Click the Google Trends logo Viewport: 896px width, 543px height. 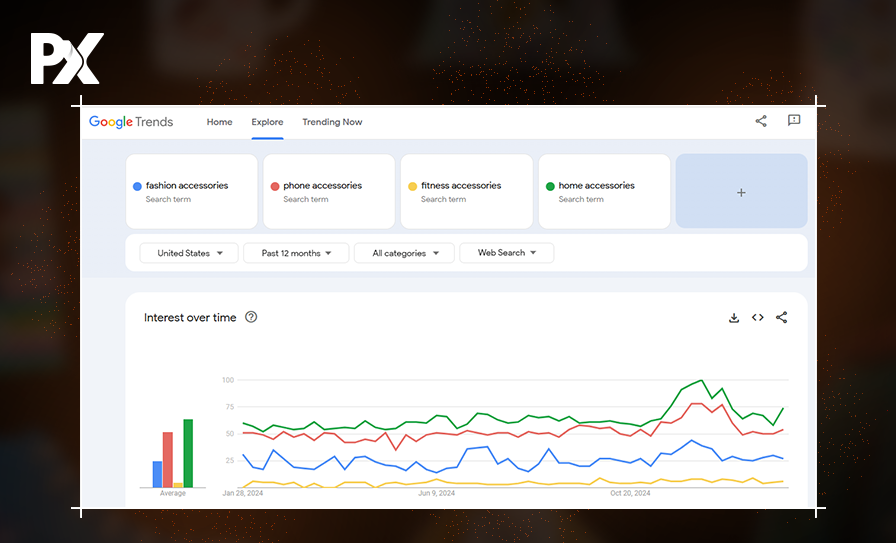pos(131,122)
